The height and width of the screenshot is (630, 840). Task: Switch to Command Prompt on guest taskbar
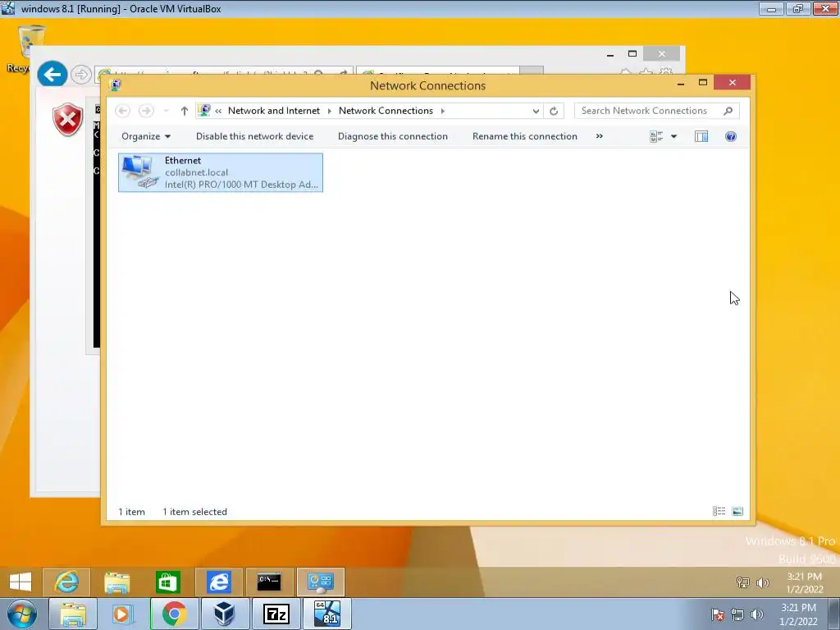tap(269, 582)
